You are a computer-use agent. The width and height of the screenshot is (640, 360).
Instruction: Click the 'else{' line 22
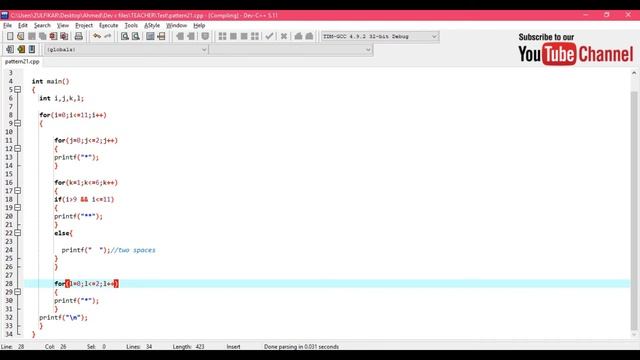(63, 233)
